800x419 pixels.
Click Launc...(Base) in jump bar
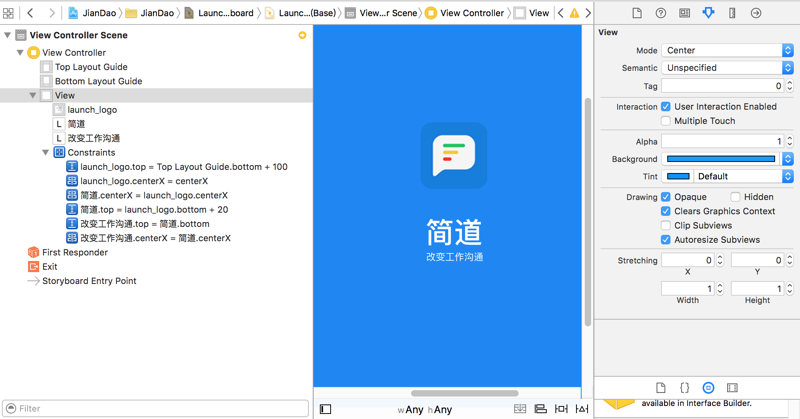[x=301, y=13]
